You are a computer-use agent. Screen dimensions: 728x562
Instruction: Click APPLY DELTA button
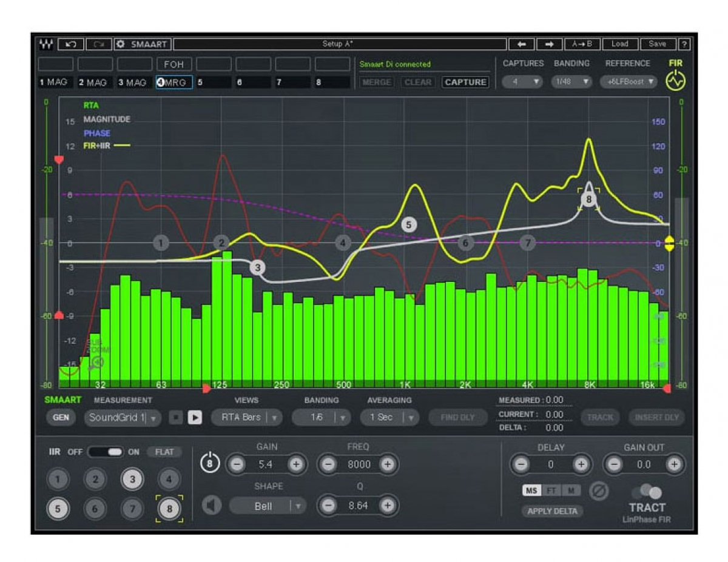[x=552, y=511]
